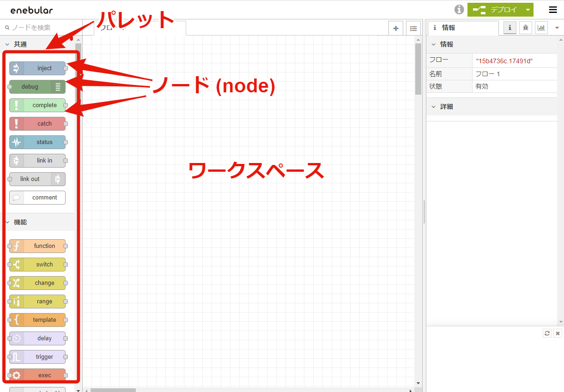Open the Deploy options dropdown arrow

(x=528, y=10)
